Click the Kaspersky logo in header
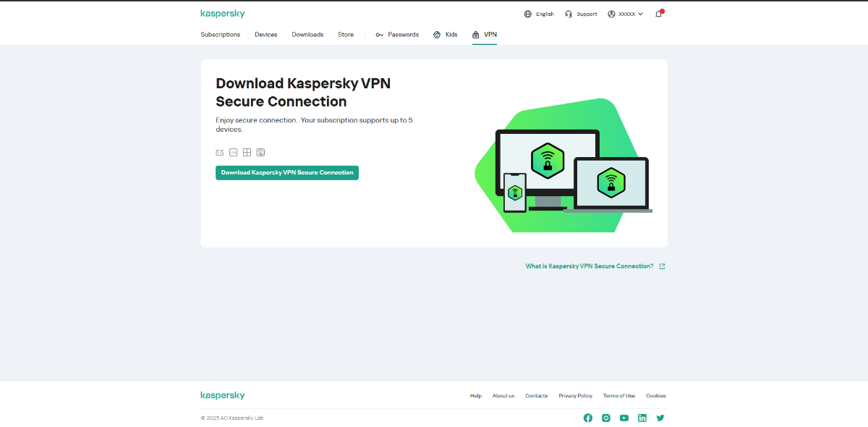Viewport: 868px width, 427px height. coord(223,14)
